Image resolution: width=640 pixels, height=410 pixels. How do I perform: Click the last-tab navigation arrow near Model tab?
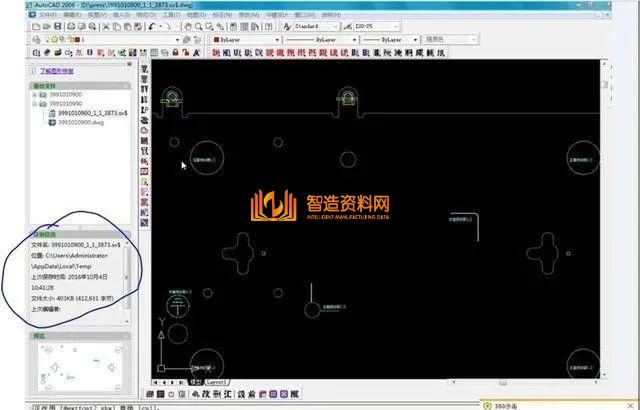pyautogui.click(x=181, y=383)
